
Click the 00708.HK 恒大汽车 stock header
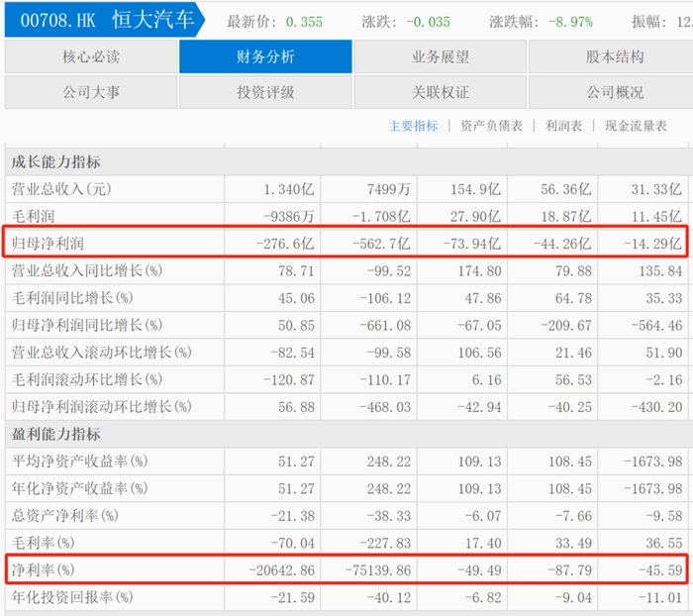coord(105,20)
